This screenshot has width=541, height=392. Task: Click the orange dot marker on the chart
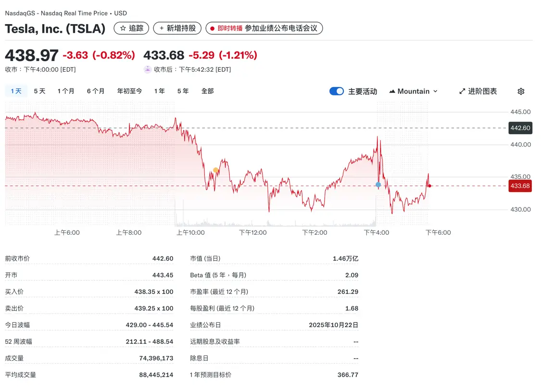coord(216,170)
